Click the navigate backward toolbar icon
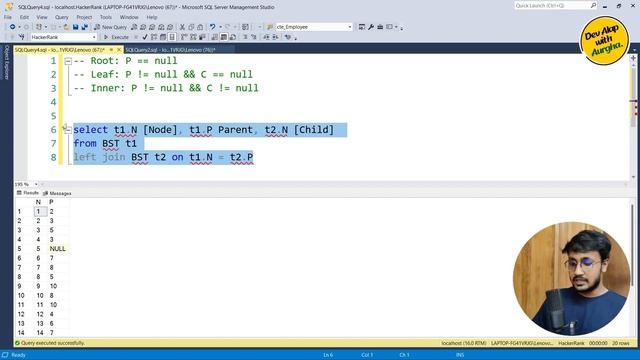The image size is (640, 360). tap(13, 27)
